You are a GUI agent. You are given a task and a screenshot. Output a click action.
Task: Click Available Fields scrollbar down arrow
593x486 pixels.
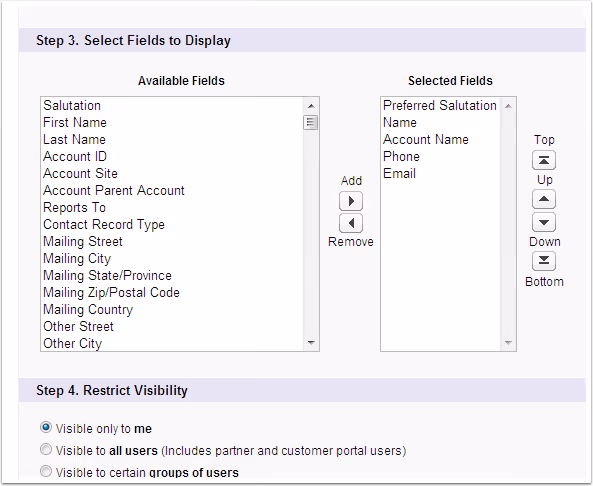pyautogui.click(x=311, y=343)
